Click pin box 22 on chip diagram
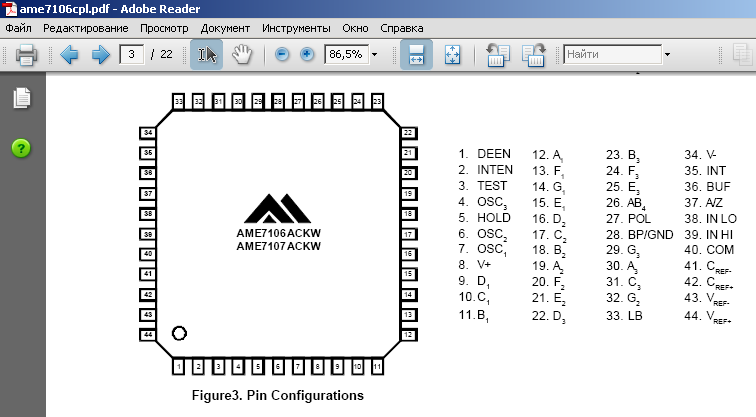 click(408, 133)
